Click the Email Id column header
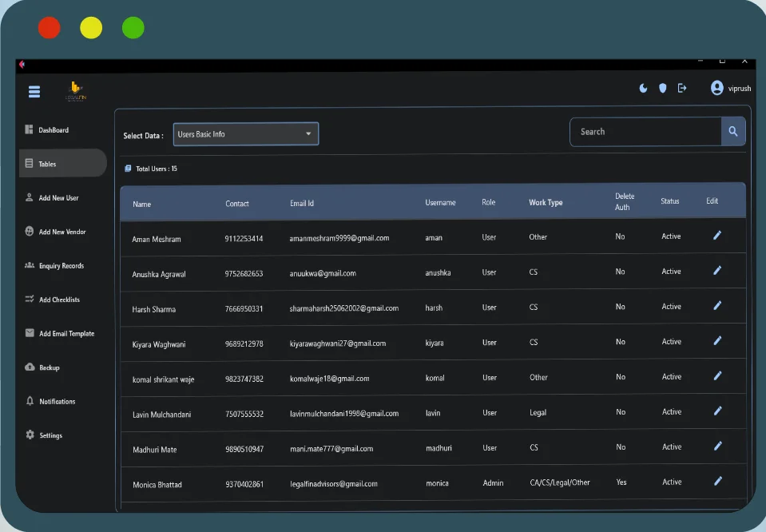 302,203
